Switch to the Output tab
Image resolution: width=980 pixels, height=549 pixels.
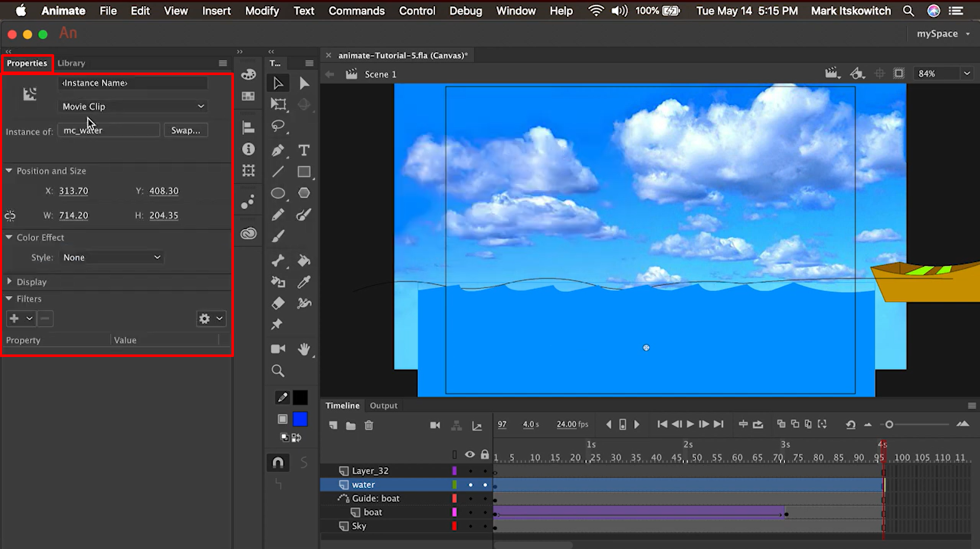pos(384,405)
